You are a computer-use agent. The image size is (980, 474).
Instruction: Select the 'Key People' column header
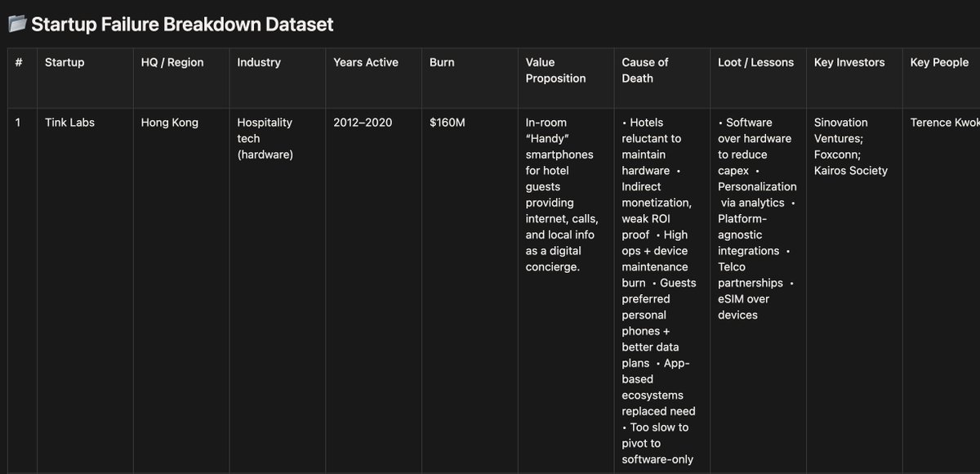click(x=942, y=78)
